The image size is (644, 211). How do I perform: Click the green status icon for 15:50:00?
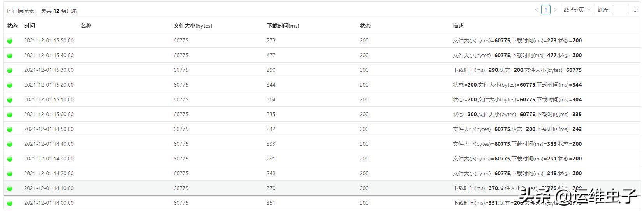coord(10,41)
